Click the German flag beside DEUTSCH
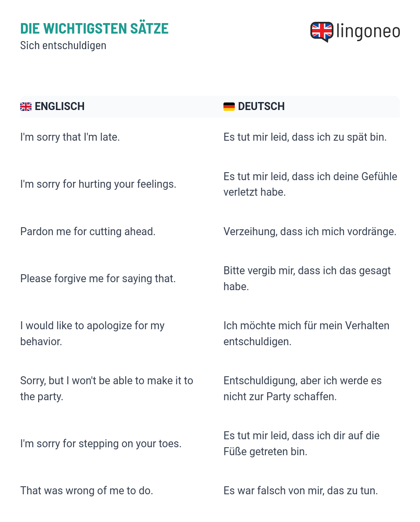The width and height of the screenshot is (420, 522). point(229,107)
